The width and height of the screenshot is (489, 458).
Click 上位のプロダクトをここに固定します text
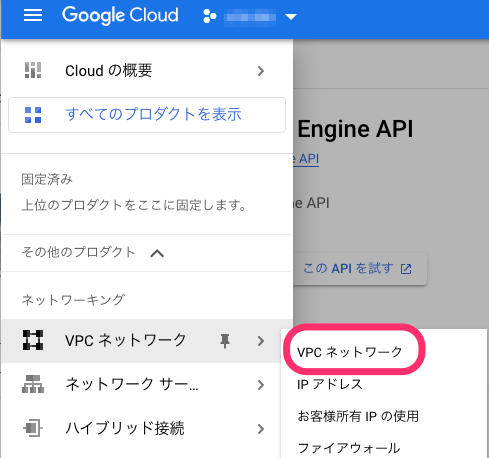[134, 205]
